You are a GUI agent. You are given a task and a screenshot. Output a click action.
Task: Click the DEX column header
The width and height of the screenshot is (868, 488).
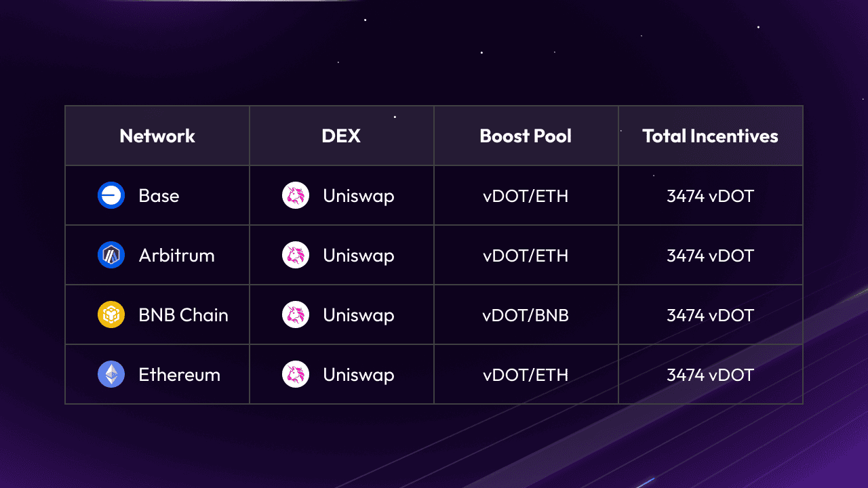click(x=341, y=136)
